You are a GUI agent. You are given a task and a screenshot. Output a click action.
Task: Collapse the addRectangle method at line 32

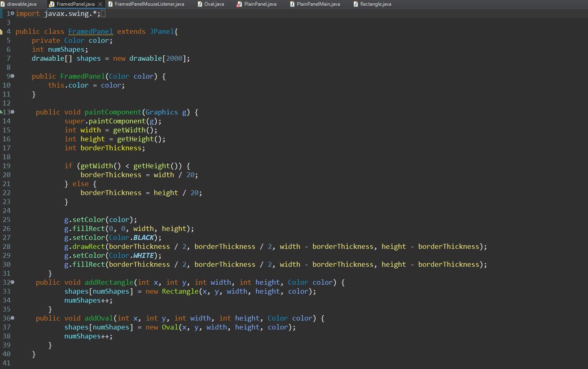13,282
